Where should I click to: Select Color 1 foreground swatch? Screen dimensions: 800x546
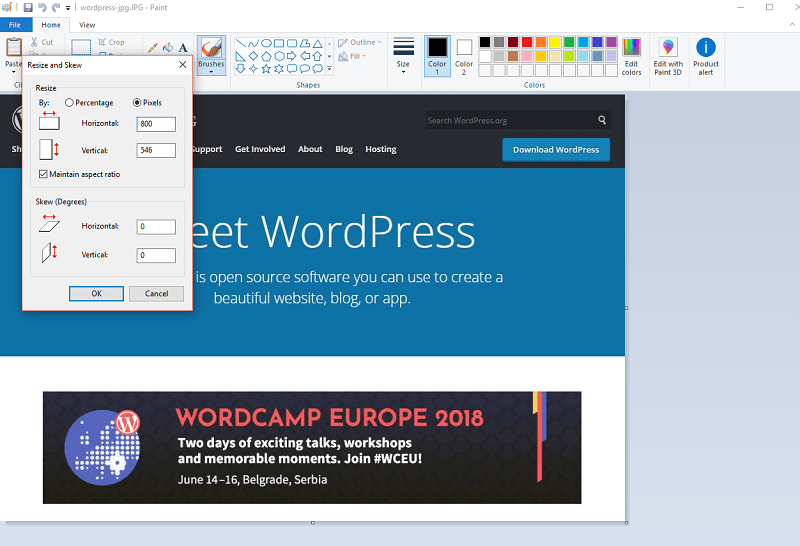437,56
